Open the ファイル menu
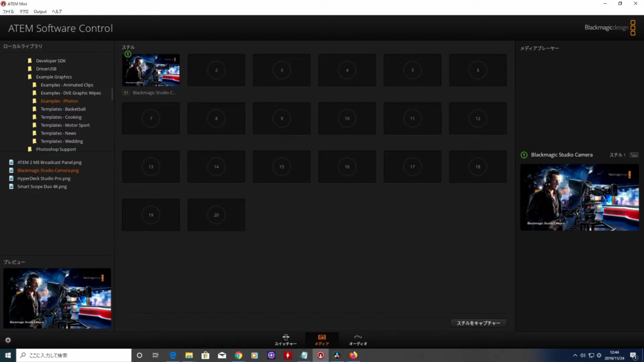 [x=8, y=11]
